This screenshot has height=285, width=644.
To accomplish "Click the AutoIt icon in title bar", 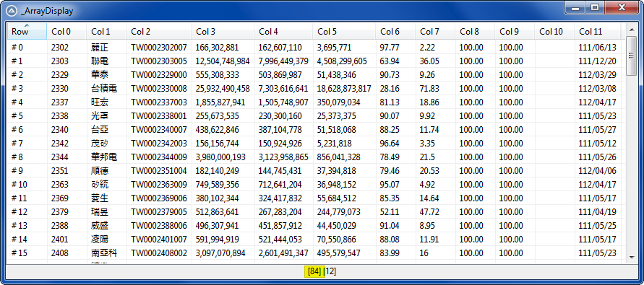I will coord(11,11).
